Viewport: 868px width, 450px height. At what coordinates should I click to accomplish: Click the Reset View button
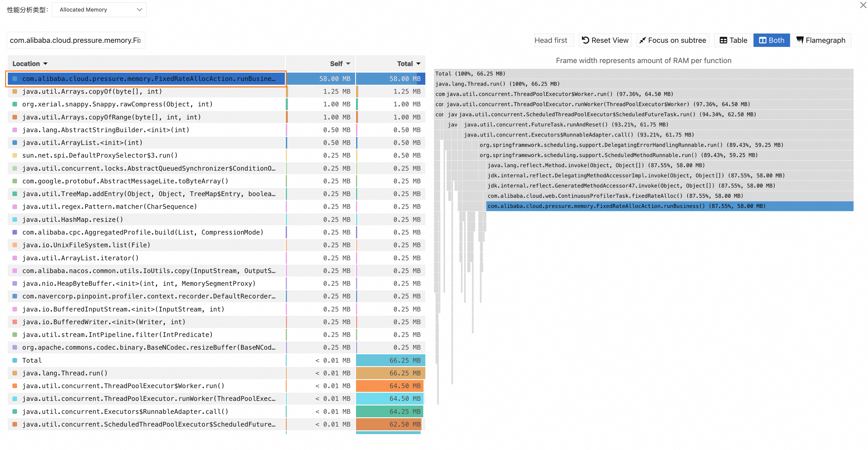click(x=605, y=40)
